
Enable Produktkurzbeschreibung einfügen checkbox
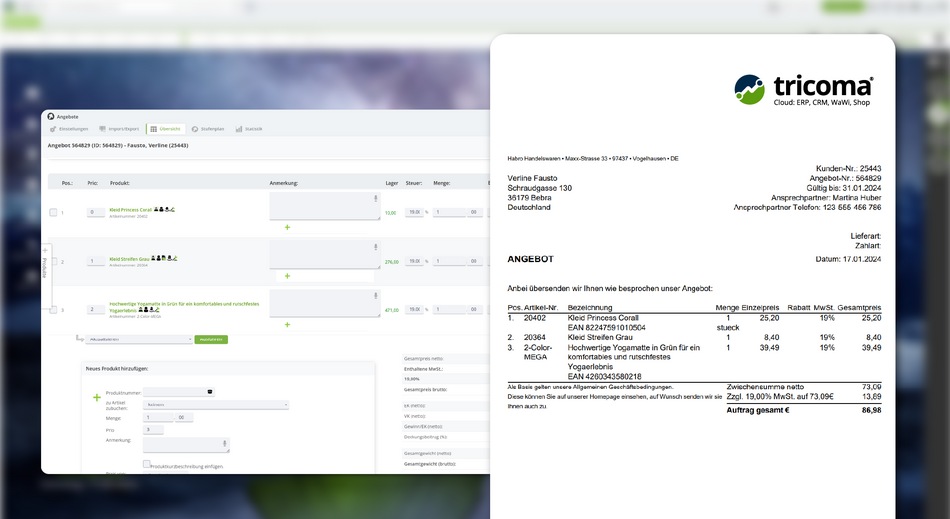pyautogui.click(x=146, y=464)
